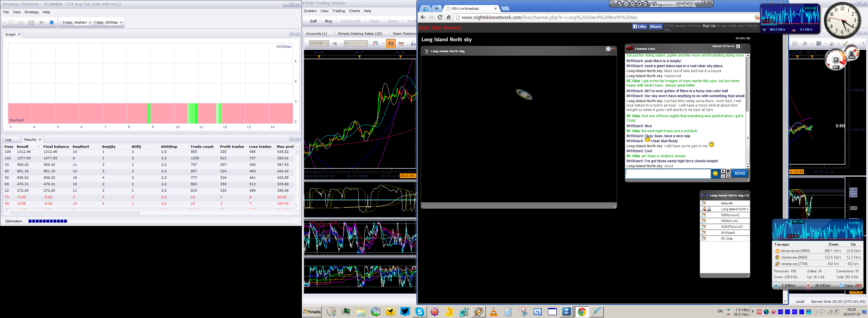Viewport: 868px width, 318px height.
Task: Reload the browser page
Action: [440, 17]
